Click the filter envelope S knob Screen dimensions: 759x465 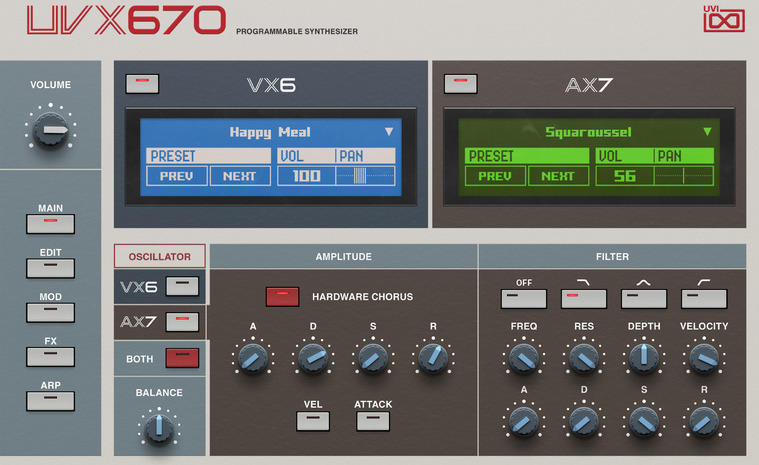(x=644, y=422)
